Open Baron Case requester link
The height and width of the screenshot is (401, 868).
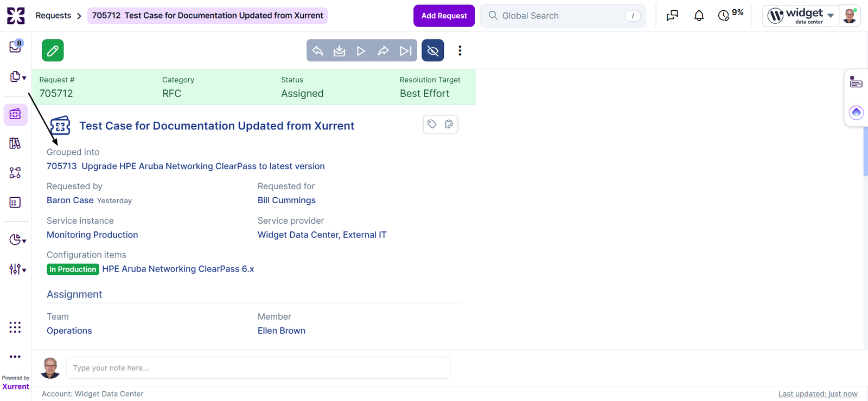(x=70, y=200)
